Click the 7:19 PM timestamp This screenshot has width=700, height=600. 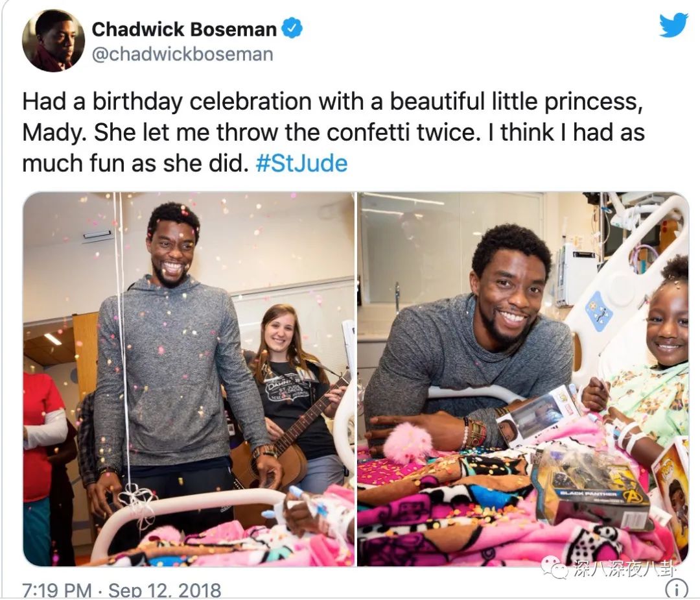point(56,590)
